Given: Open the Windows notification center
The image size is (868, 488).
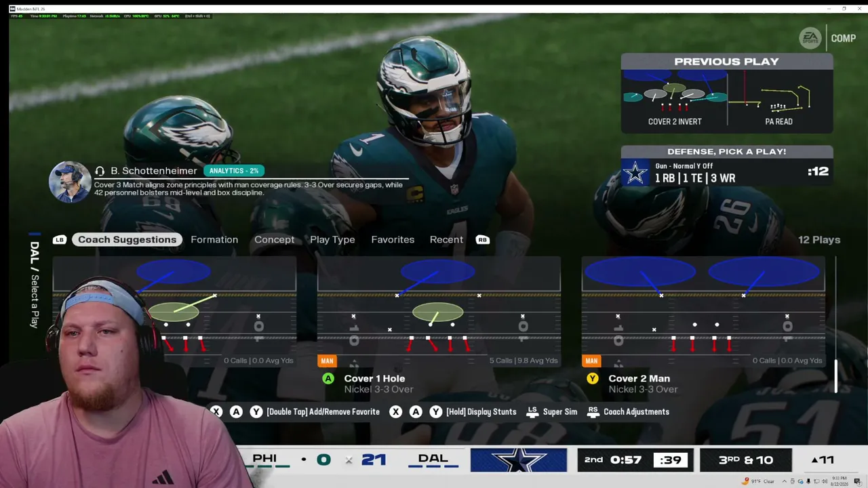Looking at the screenshot, I should coord(857,481).
